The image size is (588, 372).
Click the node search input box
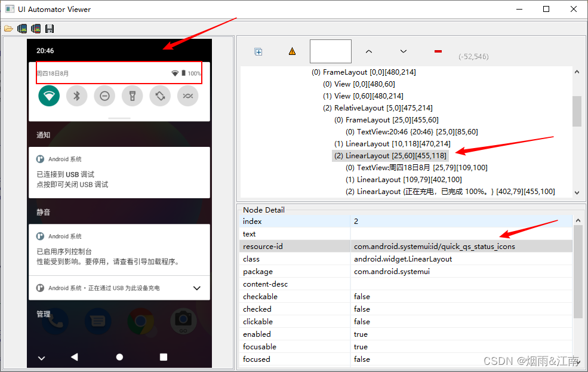click(330, 51)
